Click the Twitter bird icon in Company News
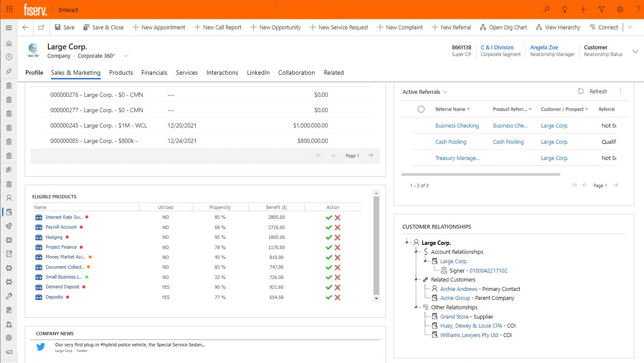This screenshot has height=363, width=644. 40,347
